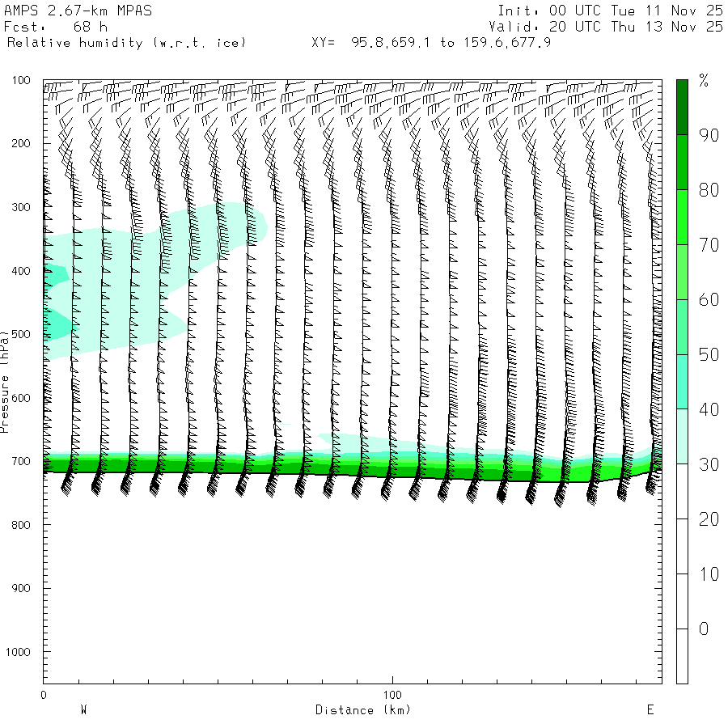Click the 'AMPS 2.67-km MPAS' title text

pyautogui.click(x=78, y=11)
